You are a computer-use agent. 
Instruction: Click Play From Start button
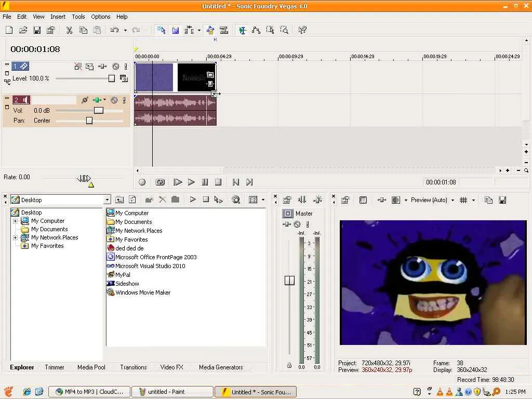(178, 182)
